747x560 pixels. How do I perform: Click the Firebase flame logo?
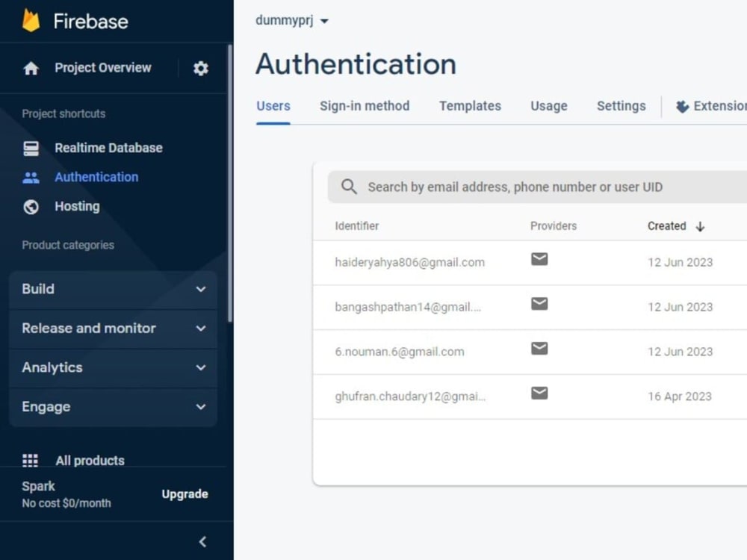coord(31,21)
